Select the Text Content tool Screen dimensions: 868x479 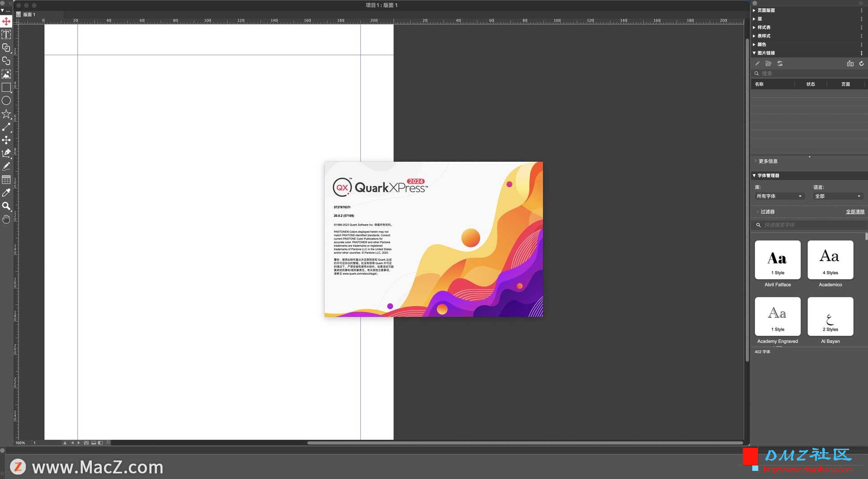(x=6, y=34)
